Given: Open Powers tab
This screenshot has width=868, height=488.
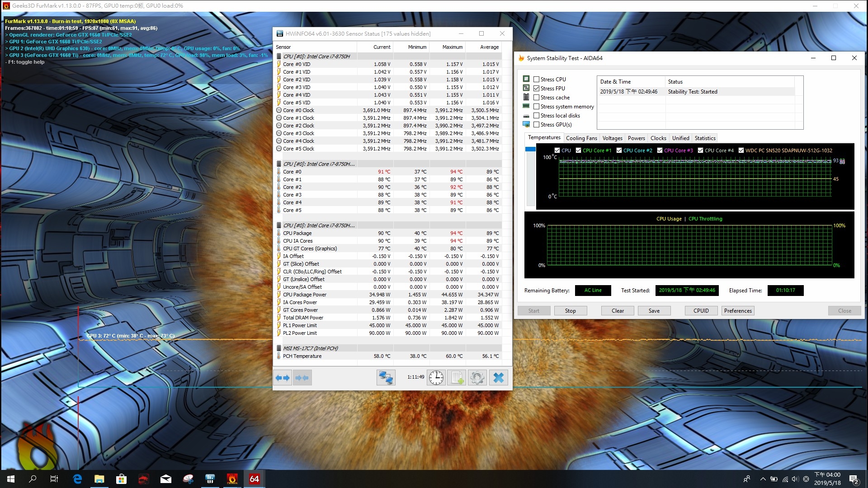Looking at the screenshot, I should 636,138.
